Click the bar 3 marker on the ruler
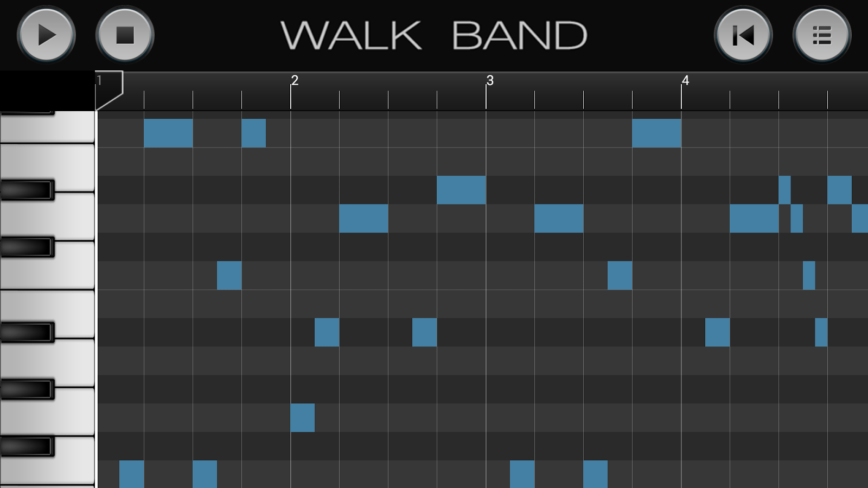The image size is (868, 488). 488,81
